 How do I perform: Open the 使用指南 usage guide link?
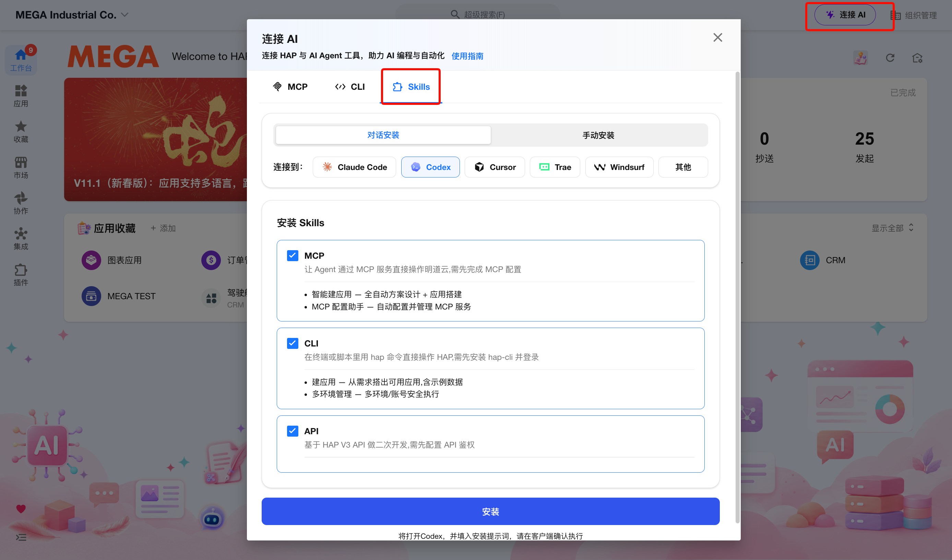[x=467, y=56]
